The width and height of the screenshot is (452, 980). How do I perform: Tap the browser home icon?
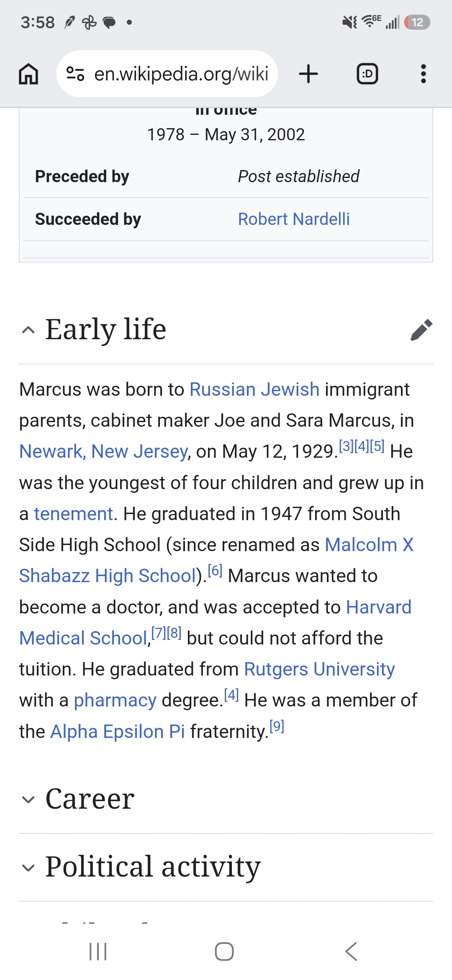(28, 74)
